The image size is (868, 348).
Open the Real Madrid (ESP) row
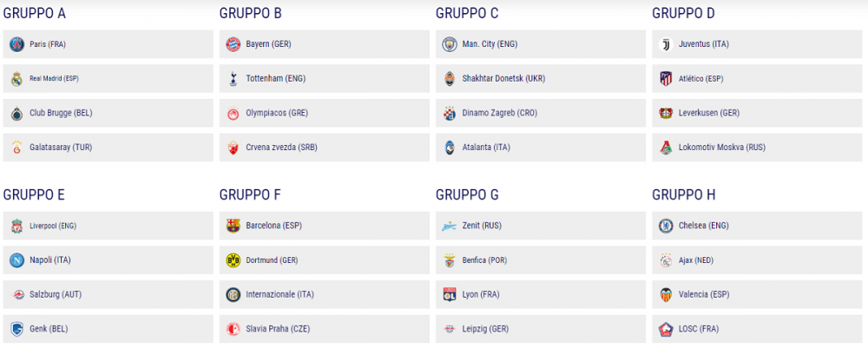point(108,79)
